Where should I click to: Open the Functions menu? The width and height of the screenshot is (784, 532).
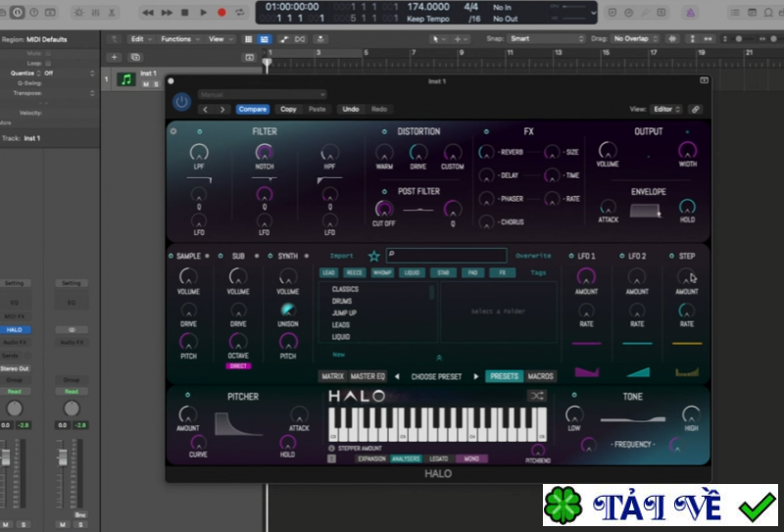tap(178, 39)
